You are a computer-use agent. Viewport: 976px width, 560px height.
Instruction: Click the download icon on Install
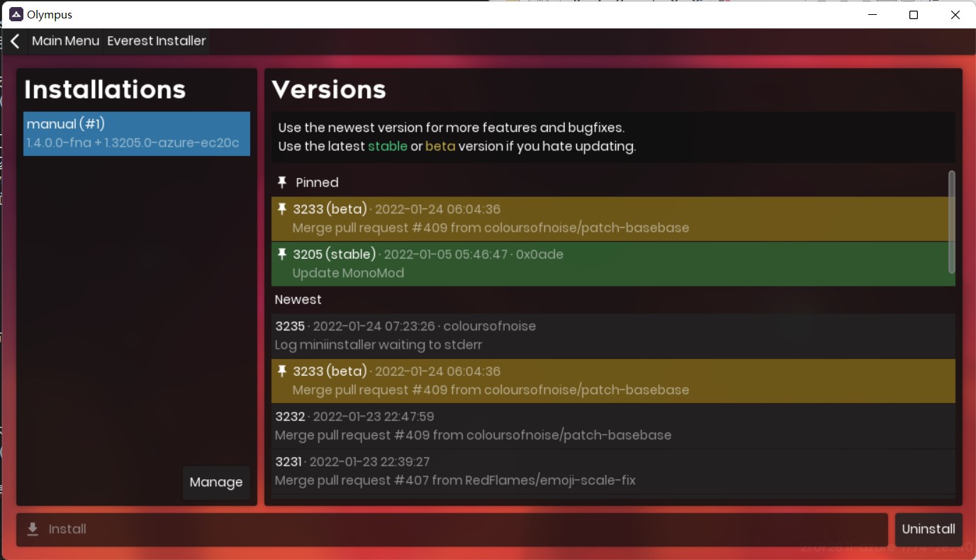(x=33, y=530)
